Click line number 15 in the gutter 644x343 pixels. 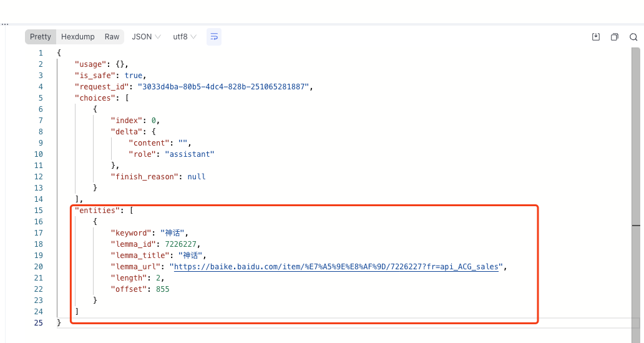coord(39,211)
